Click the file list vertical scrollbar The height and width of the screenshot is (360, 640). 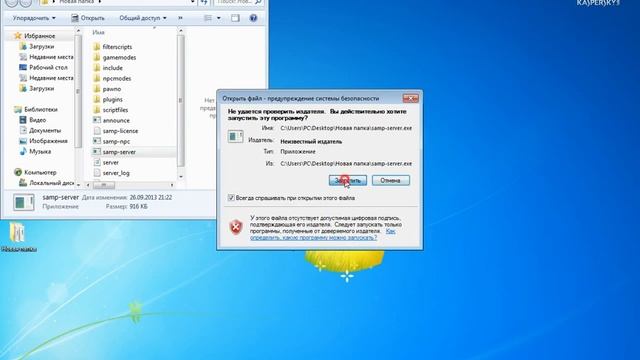(x=181, y=100)
